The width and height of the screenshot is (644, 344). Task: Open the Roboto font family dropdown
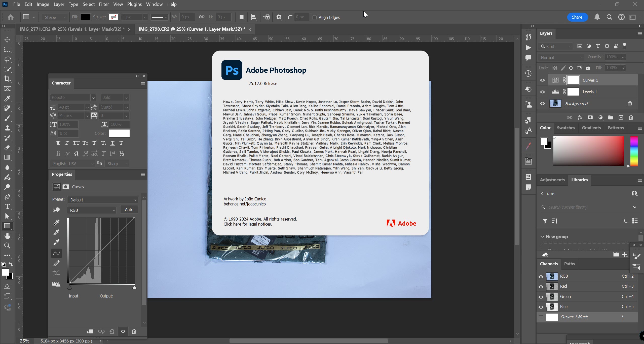93,97
